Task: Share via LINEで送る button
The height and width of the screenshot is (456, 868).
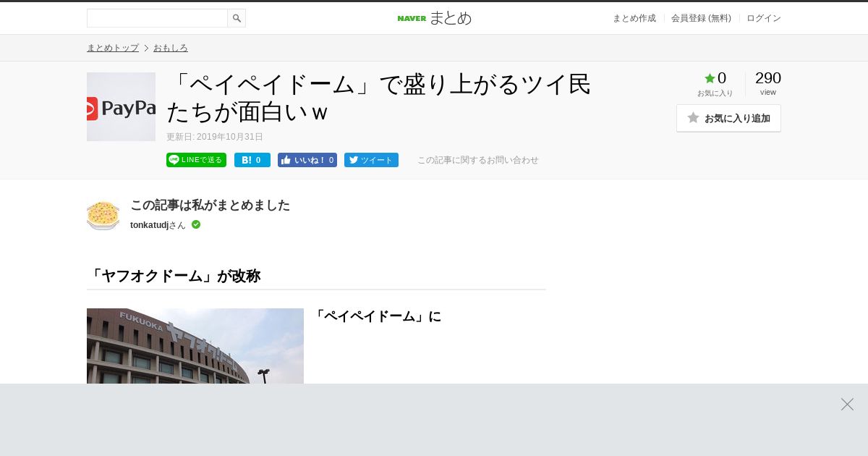Action: 196,160
